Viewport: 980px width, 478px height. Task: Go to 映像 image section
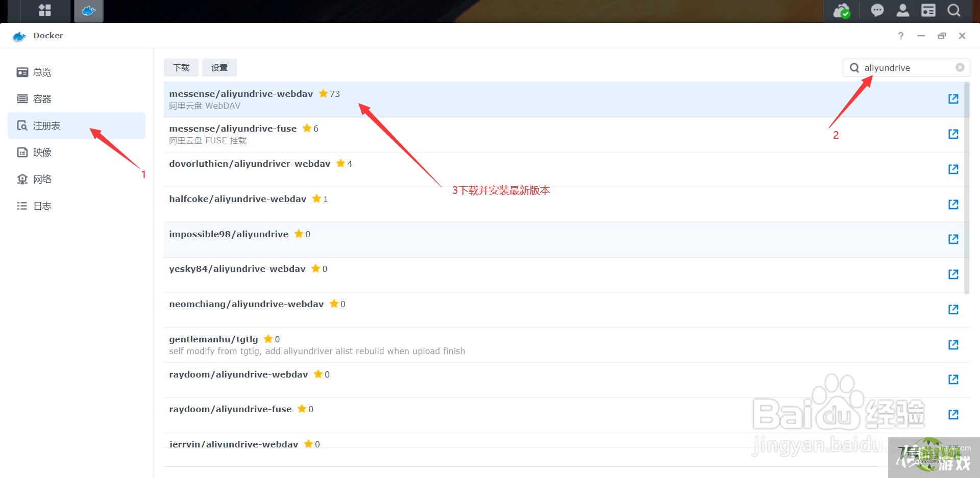click(x=77, y=152)
